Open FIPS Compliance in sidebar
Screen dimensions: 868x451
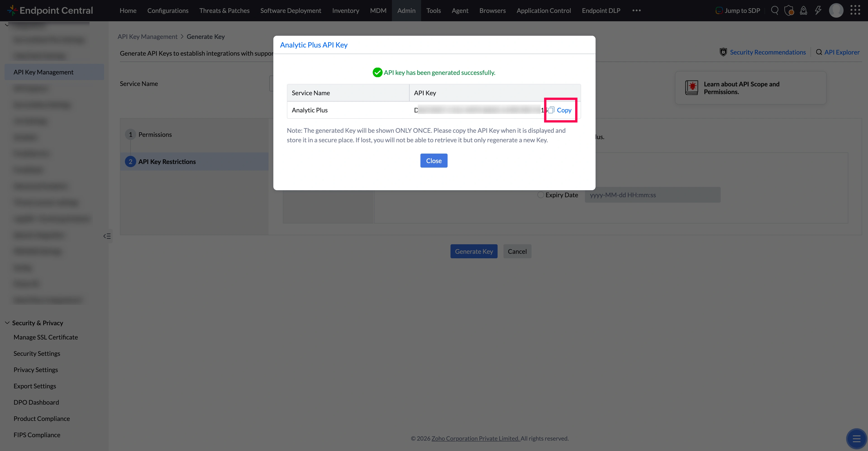pyautogui.click(x=37, y=435)
